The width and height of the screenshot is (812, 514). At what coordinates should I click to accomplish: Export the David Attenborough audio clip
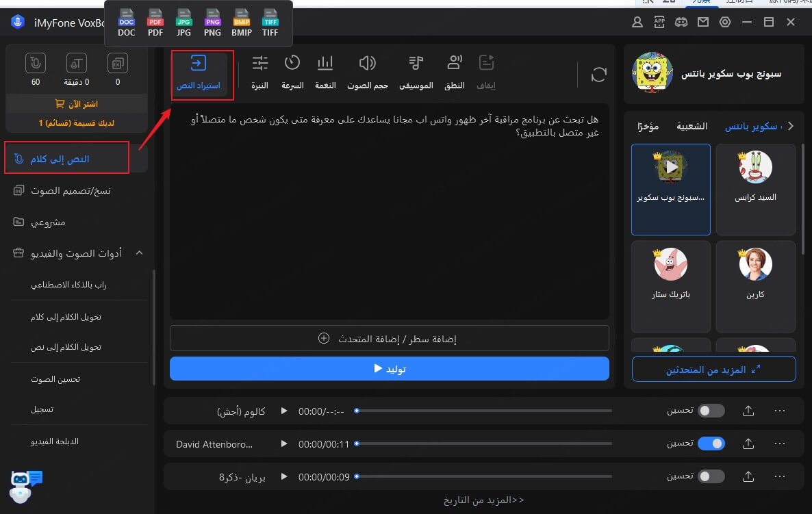[748, 444]
